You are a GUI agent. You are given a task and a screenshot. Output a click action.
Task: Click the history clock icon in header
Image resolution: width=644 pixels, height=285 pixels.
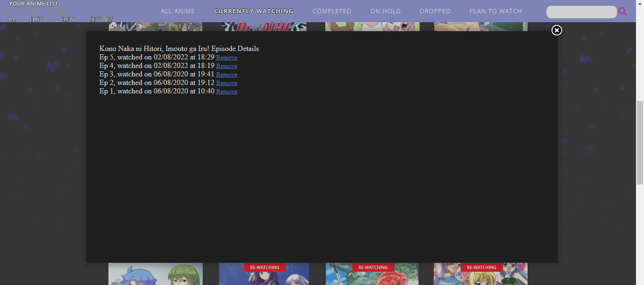(49, 12)
